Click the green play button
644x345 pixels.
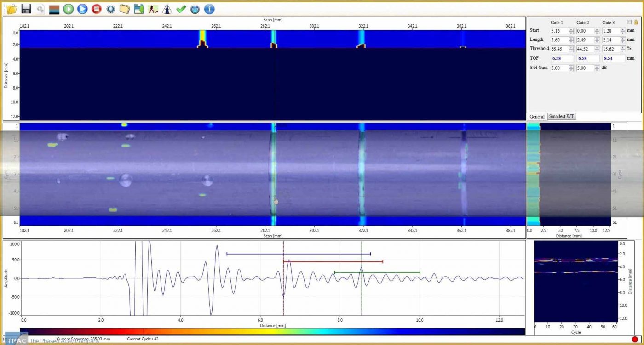coord(68,9)
